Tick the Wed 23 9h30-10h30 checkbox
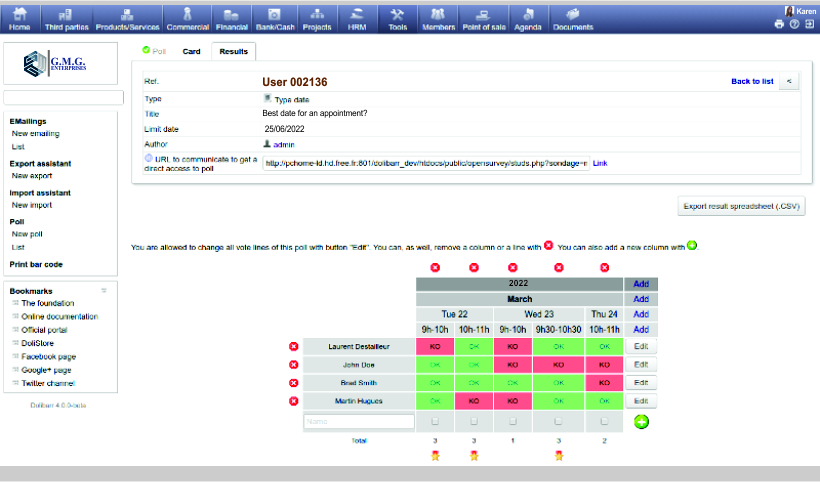The image size is (820, 482). [x=558, y=422]
